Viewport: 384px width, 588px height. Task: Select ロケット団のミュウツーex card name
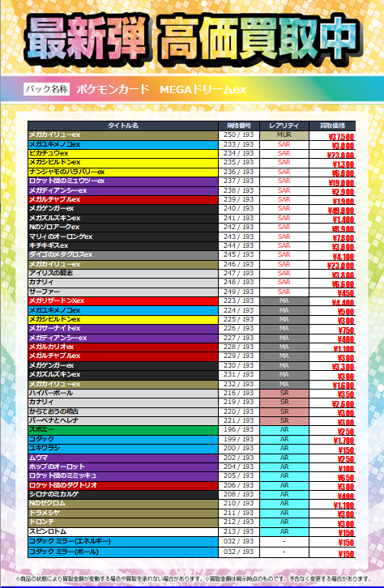[66, 181]
